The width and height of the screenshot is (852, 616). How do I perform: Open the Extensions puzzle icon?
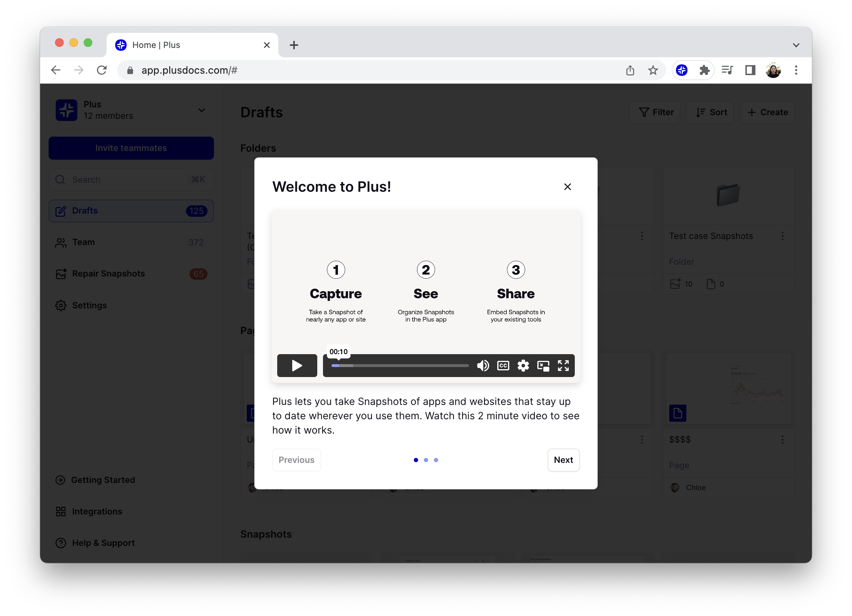click(704, 70)
